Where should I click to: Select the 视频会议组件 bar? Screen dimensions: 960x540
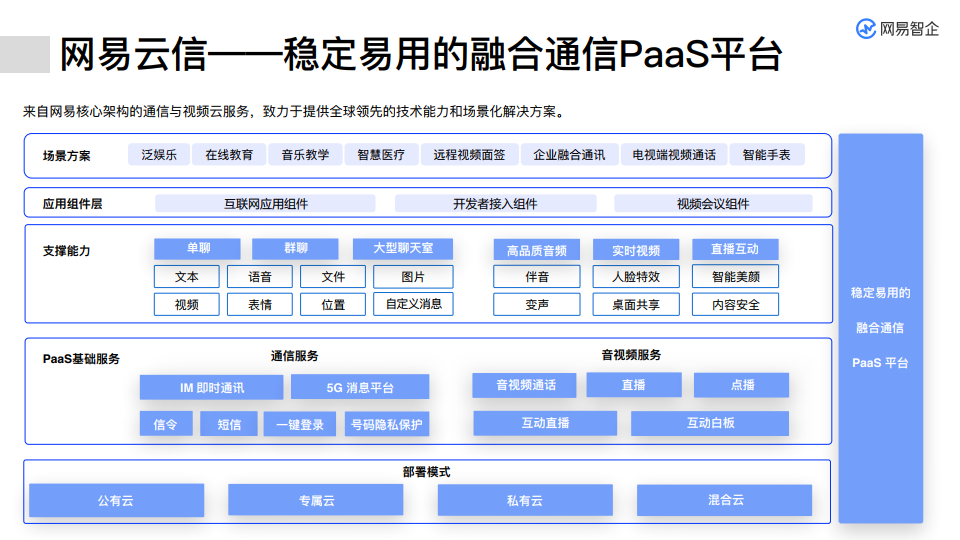coord(713,204)
